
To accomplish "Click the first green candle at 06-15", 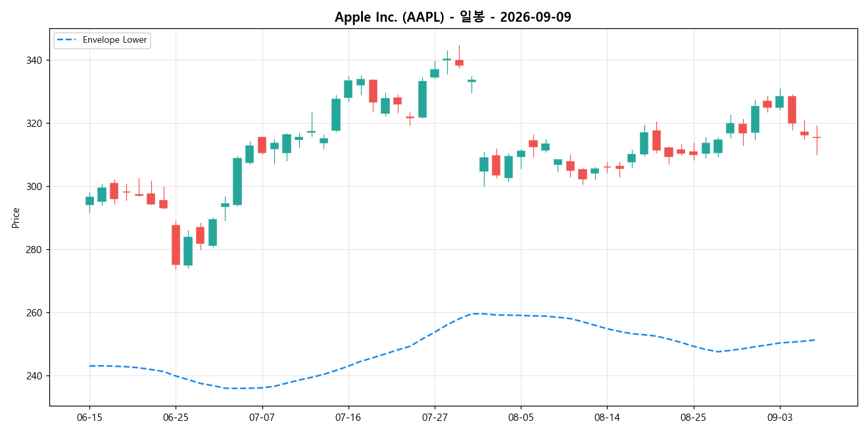I will click(x=89, y=201).
